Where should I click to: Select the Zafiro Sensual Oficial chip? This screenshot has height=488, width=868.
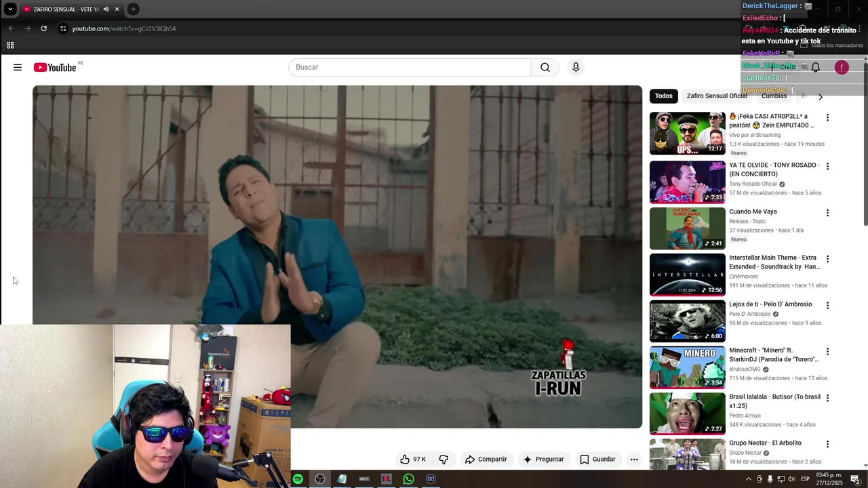(717, 96)
